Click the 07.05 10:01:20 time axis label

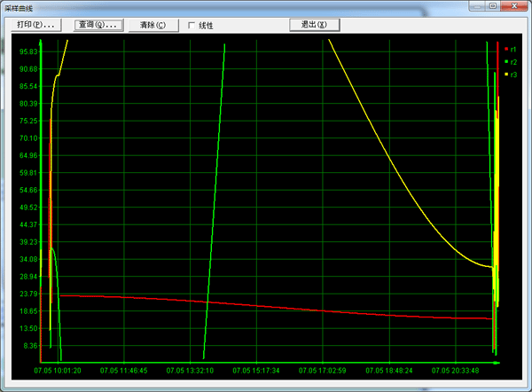tap(58, 371)
